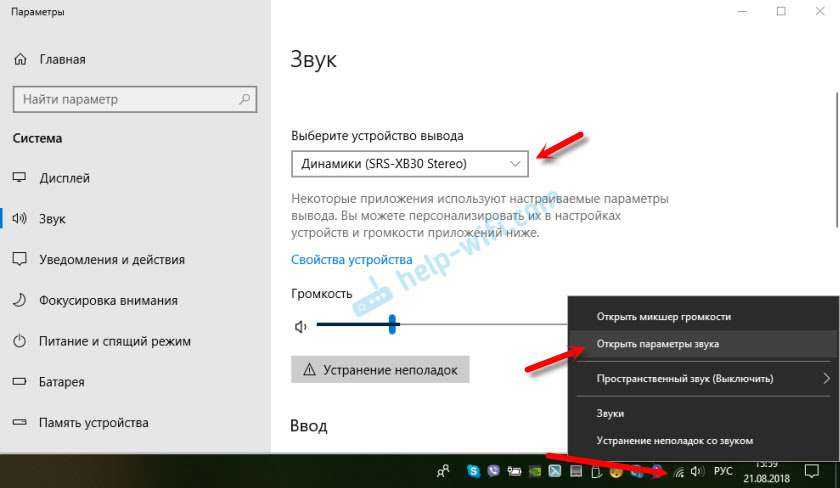Click the Skype icon in system tray
Screen dimensions: 840x488
coord(473,471)
